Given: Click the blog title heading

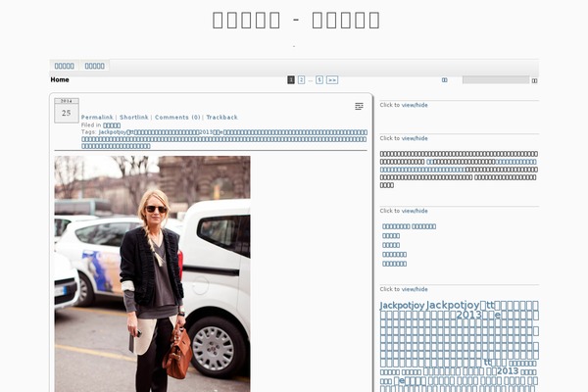Looking at the screenshot, I should (296, 20).
